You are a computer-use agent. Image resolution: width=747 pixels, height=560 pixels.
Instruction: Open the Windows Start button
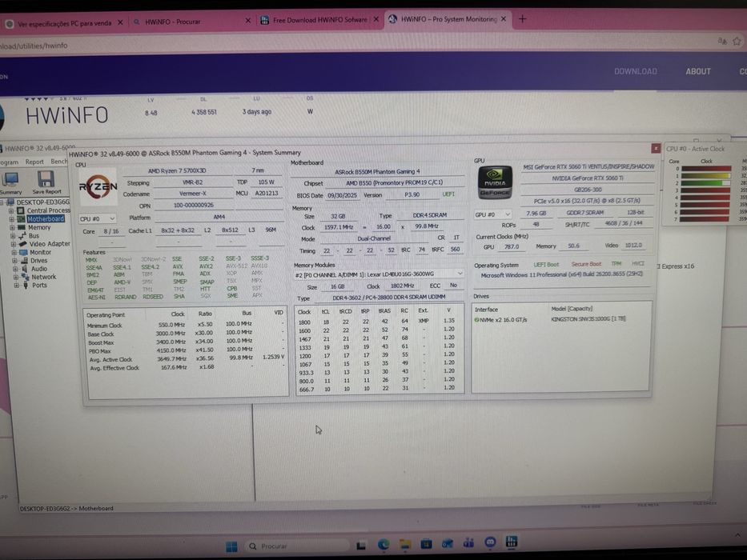click(x=231, y=546)
